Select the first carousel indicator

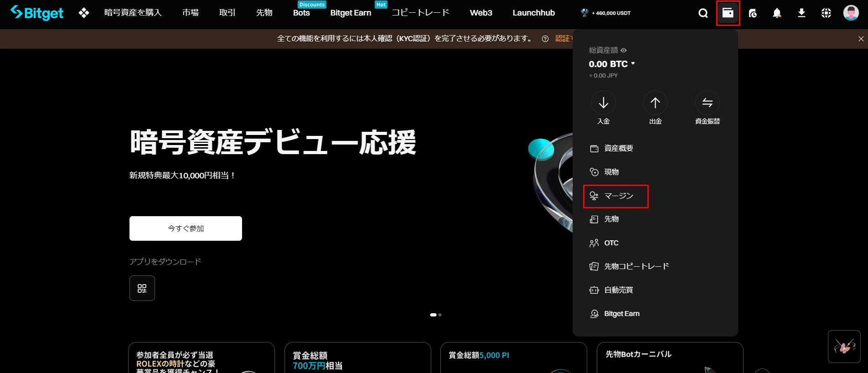click(x=433, y=315)
